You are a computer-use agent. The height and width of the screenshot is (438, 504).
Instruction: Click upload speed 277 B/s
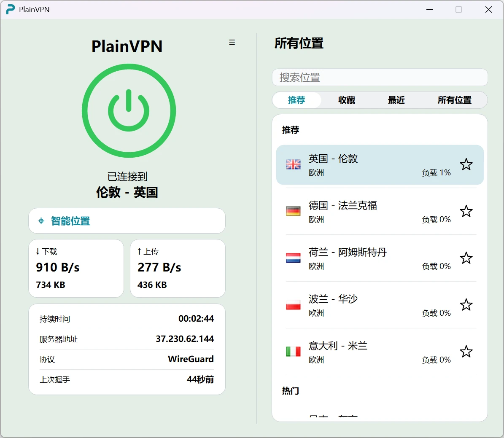[x=159, y=267]
